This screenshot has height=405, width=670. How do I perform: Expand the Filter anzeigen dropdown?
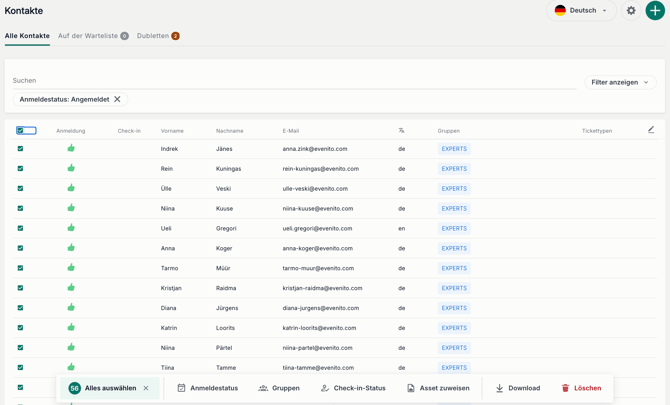click(620, 82)
